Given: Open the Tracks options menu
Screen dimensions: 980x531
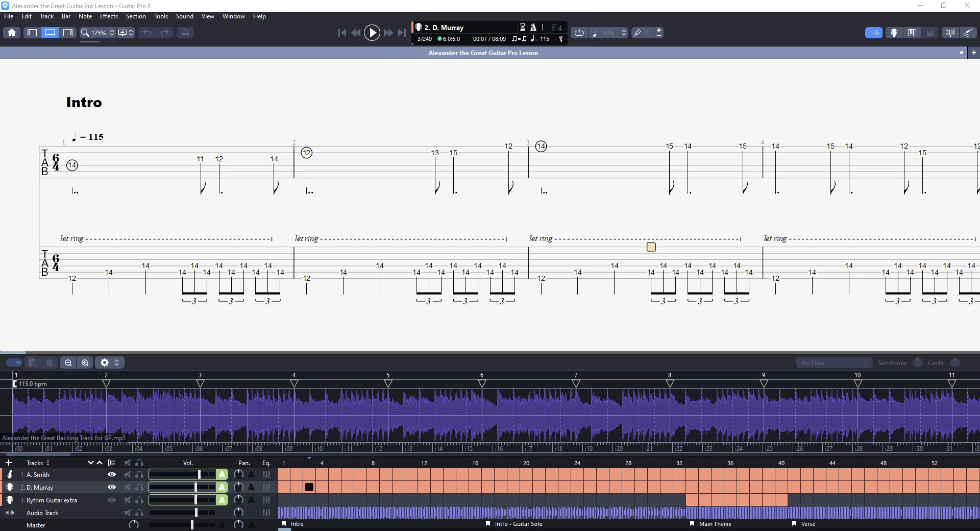Looking at the screenshot, I should point(48,463).
